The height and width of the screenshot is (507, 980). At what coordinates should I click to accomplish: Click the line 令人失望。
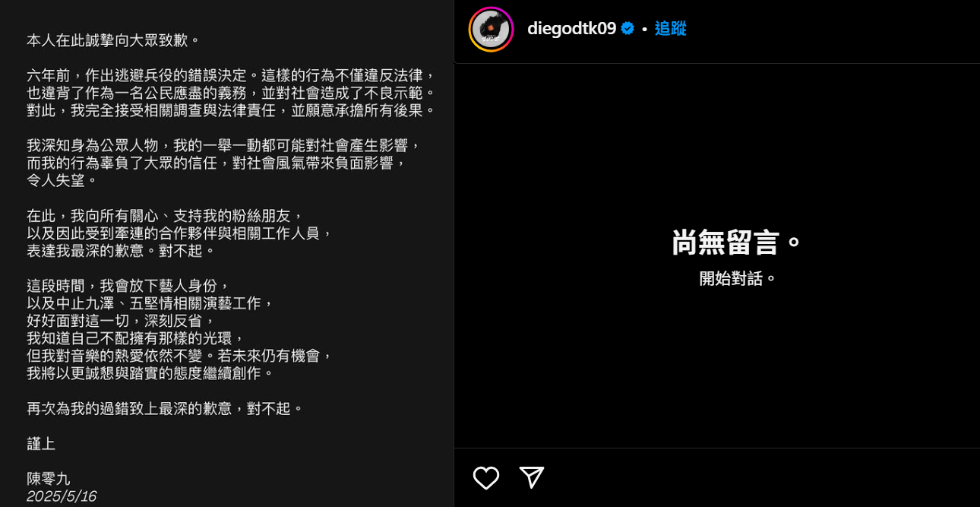tap(63, 180)
